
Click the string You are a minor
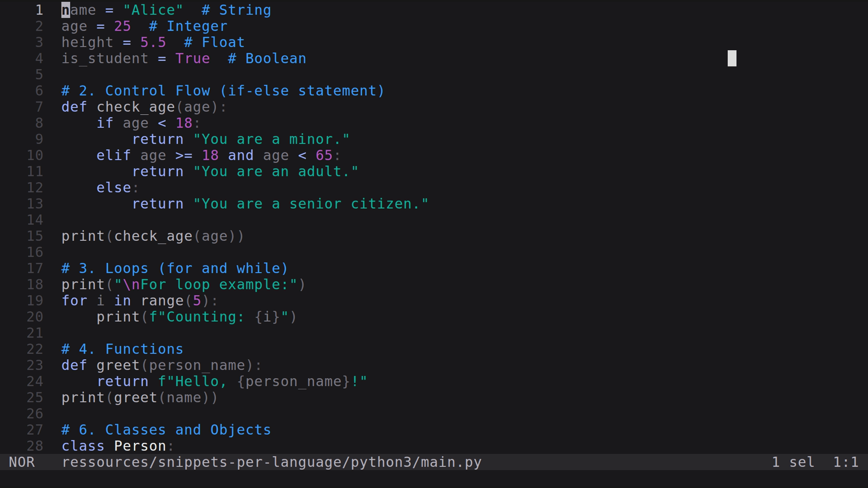pyautogui.click(x=271, y=139)
